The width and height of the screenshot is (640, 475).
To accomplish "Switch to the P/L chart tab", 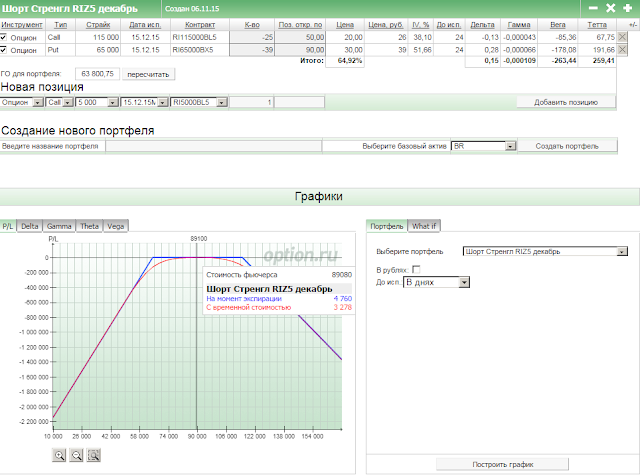I will click(8, 226).
